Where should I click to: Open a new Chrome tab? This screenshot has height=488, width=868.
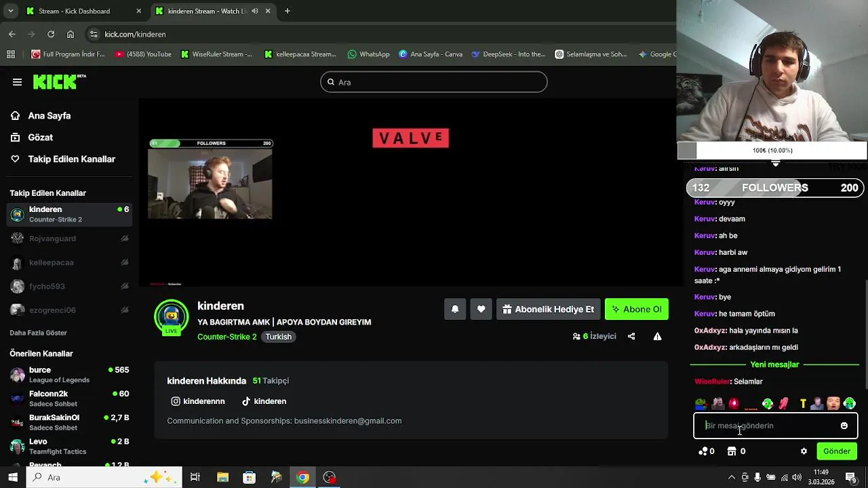288,11
